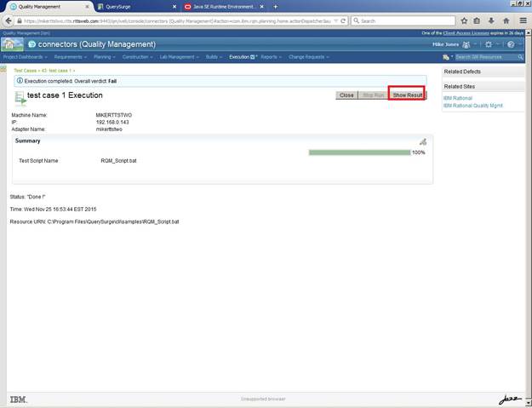This screenshot has height=408, width=532.
Task: Click the vertical page scrollbar
Action: [x=529, y=217]
